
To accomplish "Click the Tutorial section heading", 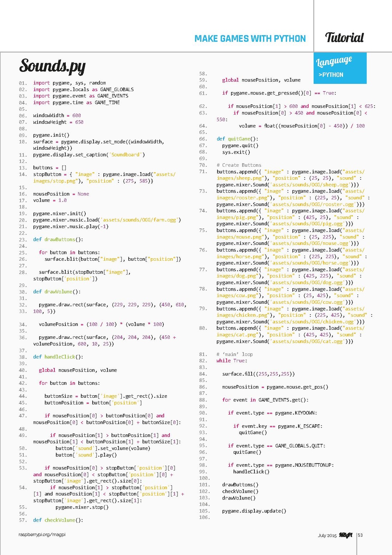I will tap(344, 37).
